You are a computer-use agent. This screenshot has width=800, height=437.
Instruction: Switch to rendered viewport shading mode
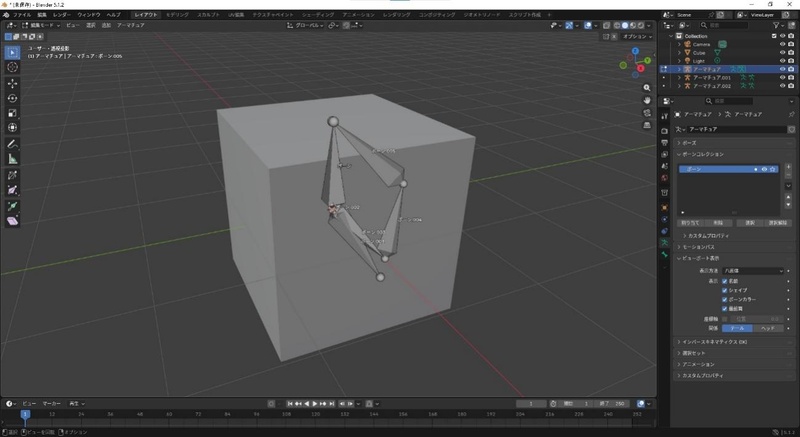click(x=641, y=25)
